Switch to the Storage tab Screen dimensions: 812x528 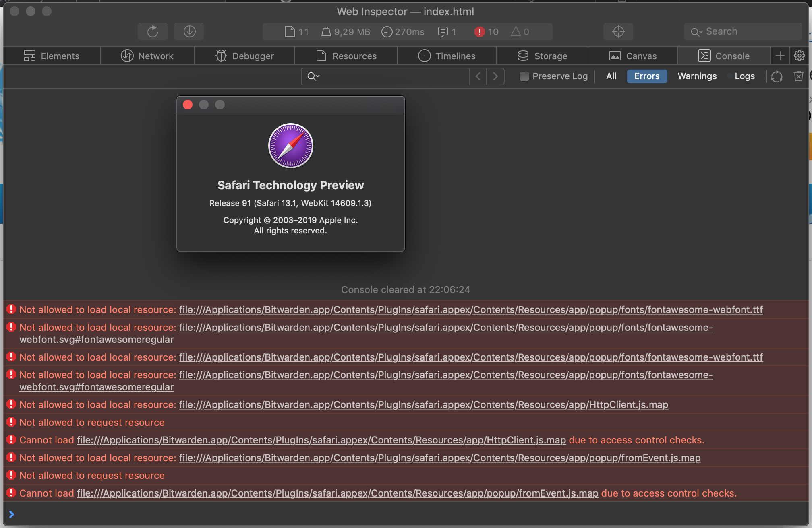pyautogui.click(x=542, y=56)
